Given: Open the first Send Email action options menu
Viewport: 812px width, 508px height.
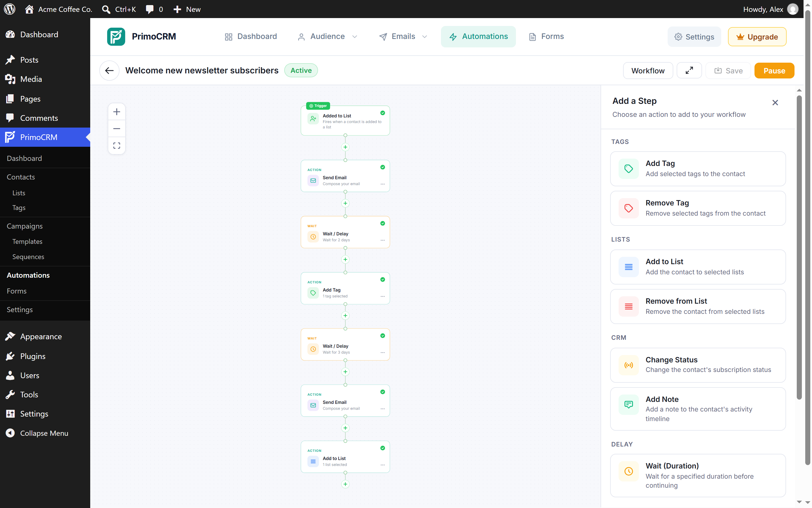Looking at the screenshot, I should (x=383, y=184).
